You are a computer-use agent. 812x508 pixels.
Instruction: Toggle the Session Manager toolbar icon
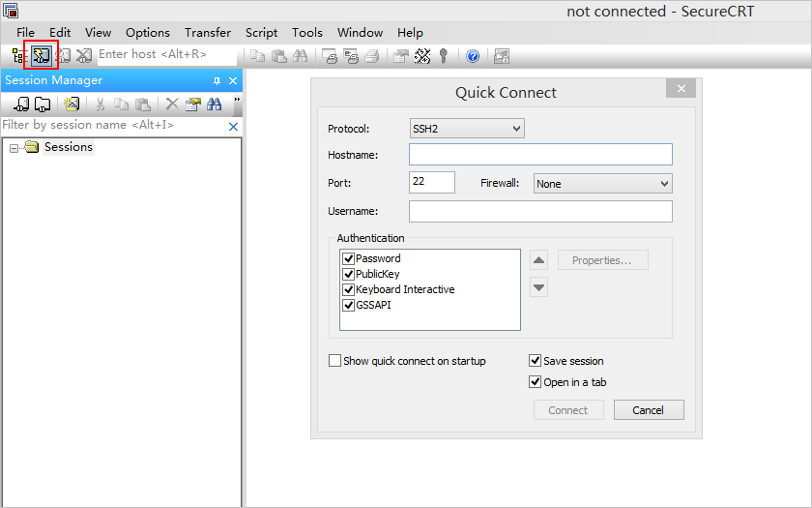click(x=18, y=55)
